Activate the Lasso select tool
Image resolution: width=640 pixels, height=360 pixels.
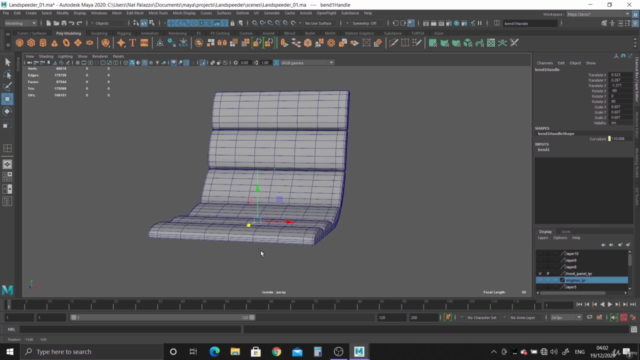tap(7, 74)
